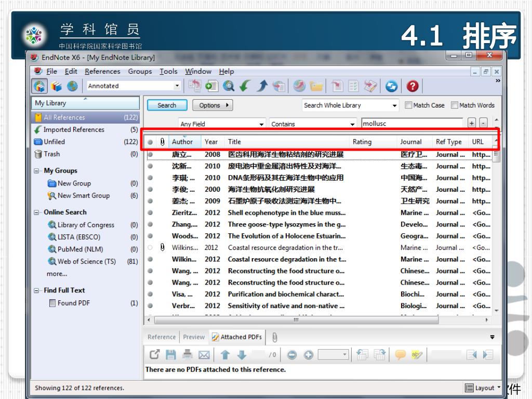Switch to the Preview tab

(x=194, y=337)
